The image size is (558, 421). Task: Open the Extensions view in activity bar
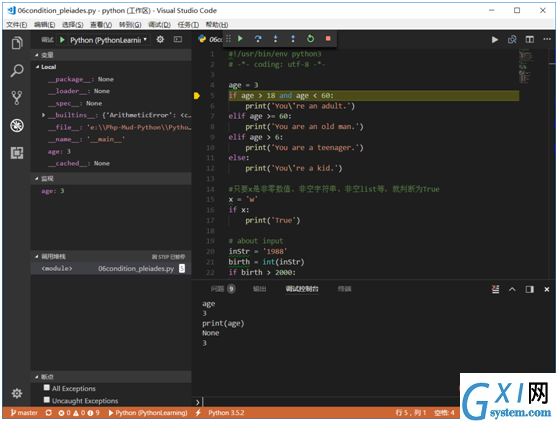coord(17,153)
